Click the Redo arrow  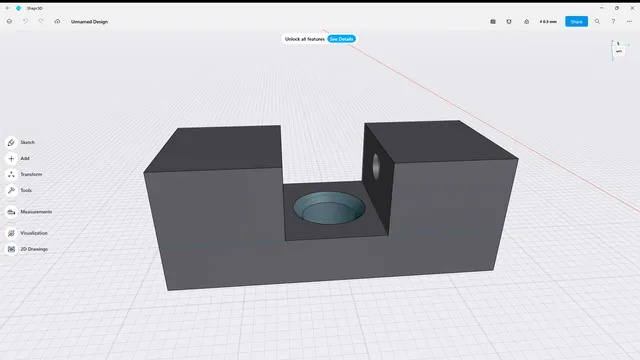click(41, 21)
